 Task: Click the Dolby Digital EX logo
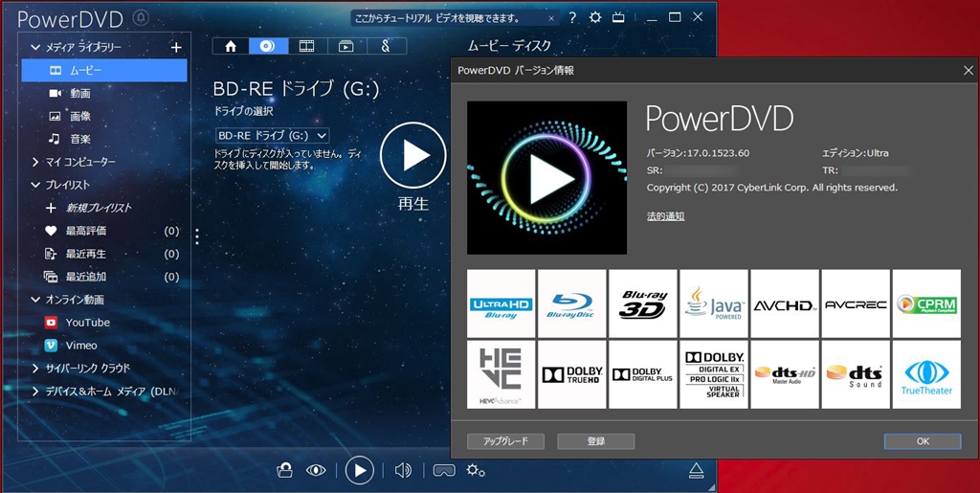(x=714, y=374)
